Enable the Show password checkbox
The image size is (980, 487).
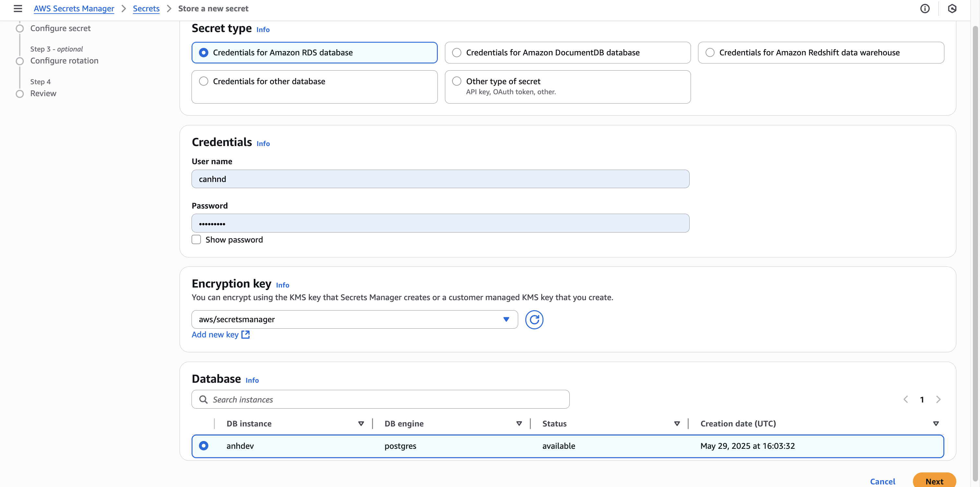click(x=196, y=240)
